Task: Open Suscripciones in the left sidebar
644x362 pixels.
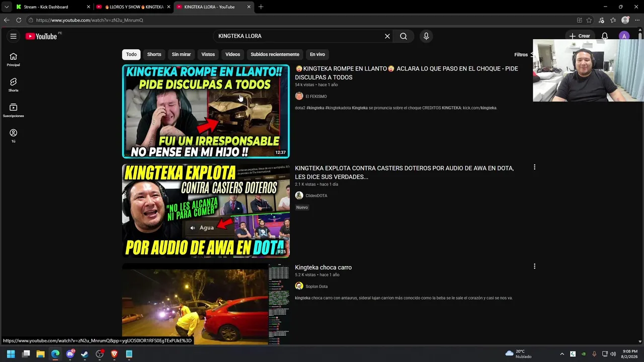Action: click(x=14, y=111)
